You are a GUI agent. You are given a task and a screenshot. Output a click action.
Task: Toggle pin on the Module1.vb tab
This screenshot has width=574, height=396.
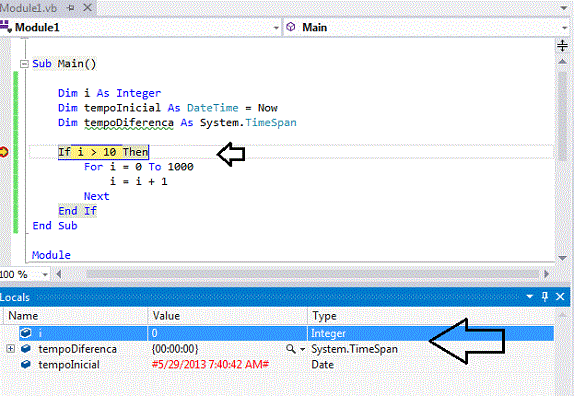(71, 8)
